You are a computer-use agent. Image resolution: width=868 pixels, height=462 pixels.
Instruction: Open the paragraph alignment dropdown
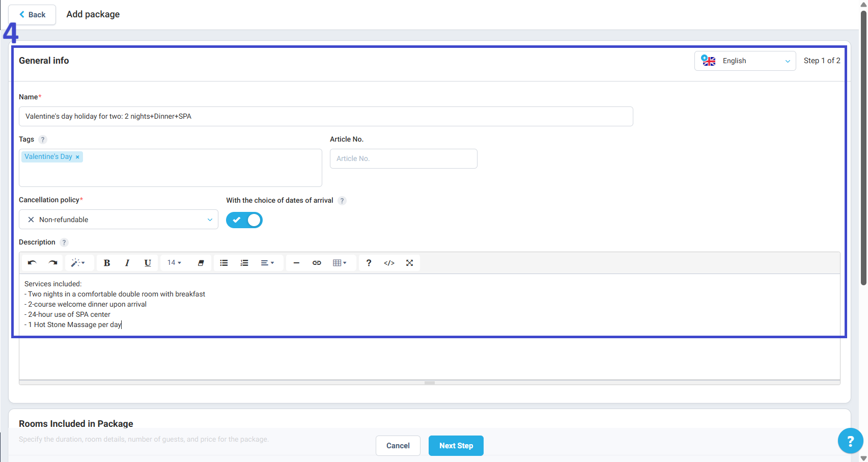(268, 263)
